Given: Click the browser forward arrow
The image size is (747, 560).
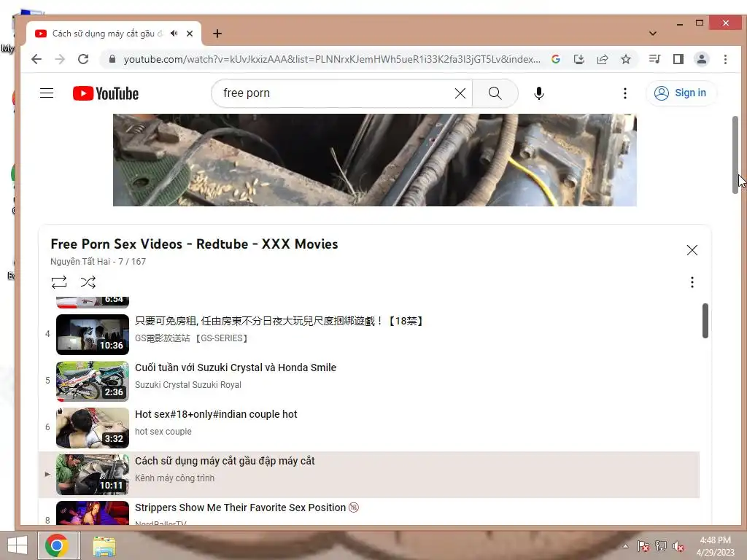Looking at the screenshot, I should click(x=60, y=59).
